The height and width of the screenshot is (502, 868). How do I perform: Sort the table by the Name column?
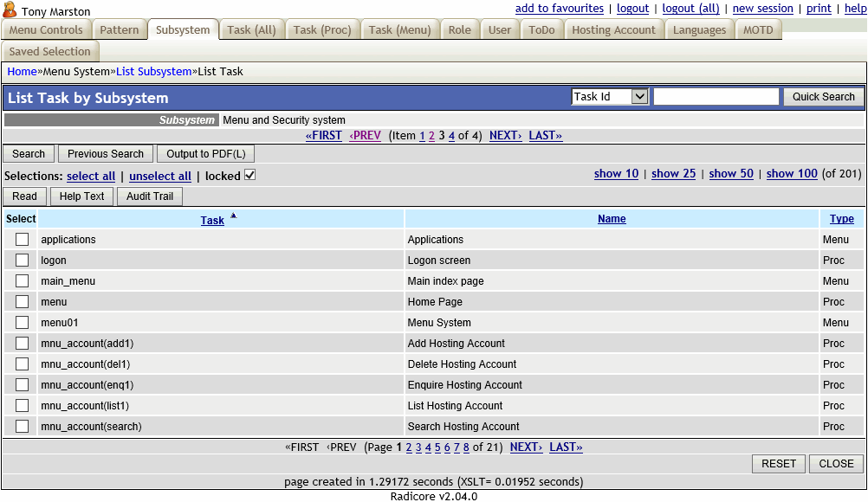612,218
